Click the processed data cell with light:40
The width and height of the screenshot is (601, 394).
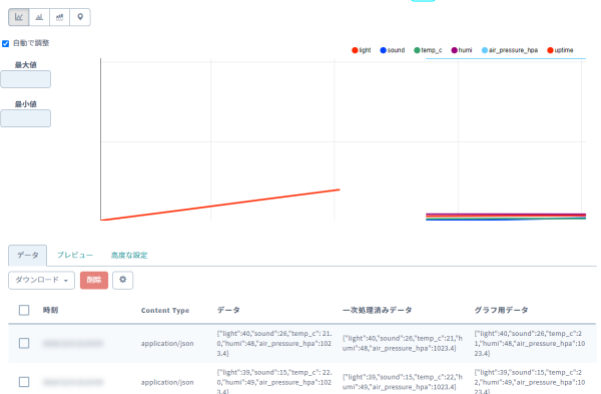pos(402,343)
